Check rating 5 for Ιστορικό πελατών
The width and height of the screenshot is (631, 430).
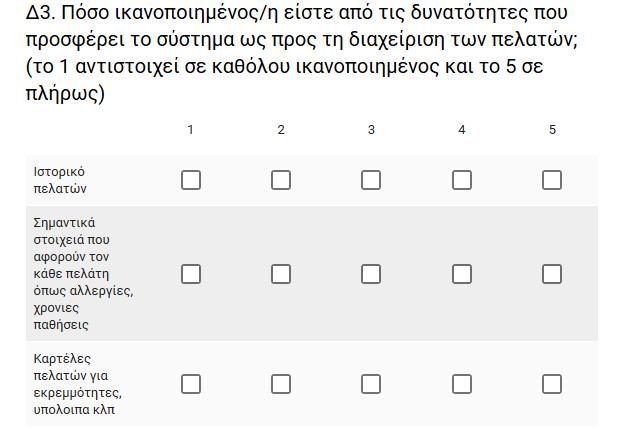[x=552, y=180]
